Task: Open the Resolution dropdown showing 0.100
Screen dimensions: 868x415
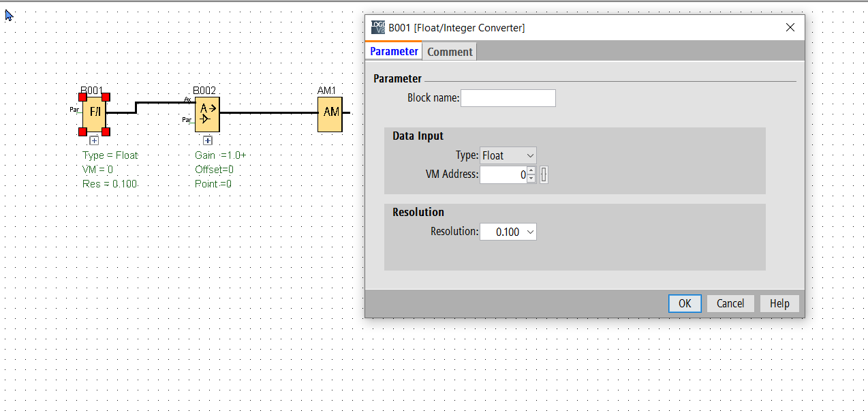Action: pyautogui.click(x=508, y=232)
